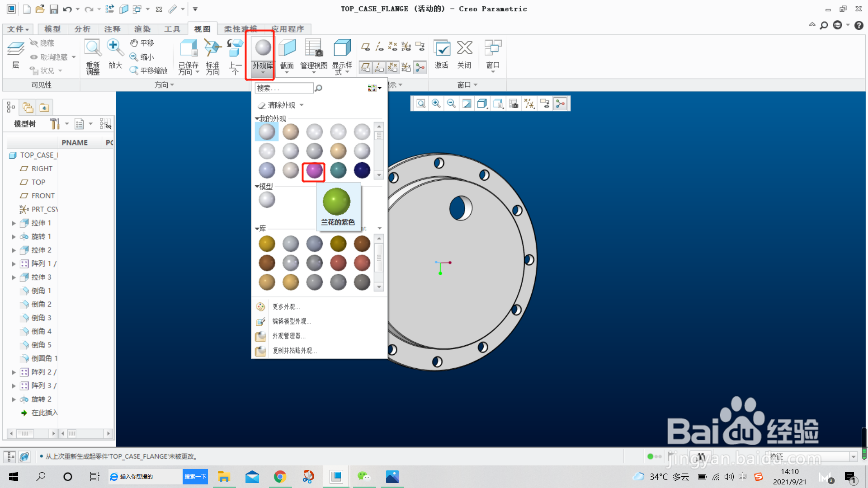Click the 重新调整 refit icon in ribbon
The width and height of the screenshot is (868, 488).
point(93,56)
